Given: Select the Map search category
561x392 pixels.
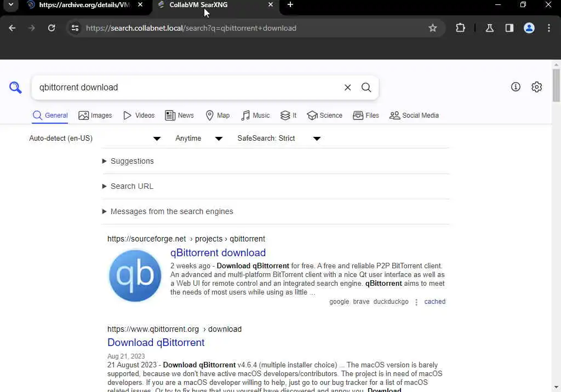Looking at the screenshot, I should 217,116.
